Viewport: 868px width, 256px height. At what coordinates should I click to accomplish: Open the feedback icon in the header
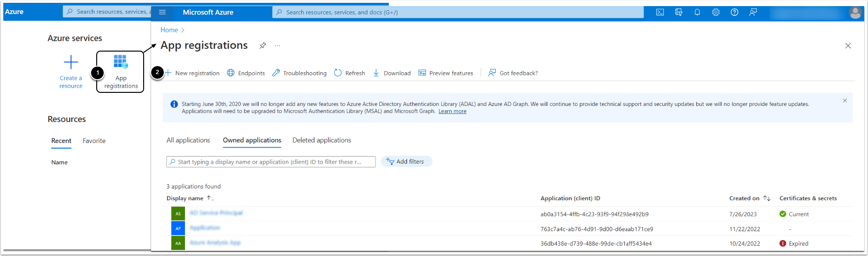click(753, 12)
